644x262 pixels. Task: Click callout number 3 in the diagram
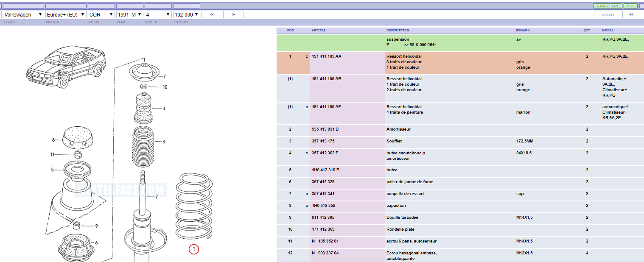(x=164, y=142)
